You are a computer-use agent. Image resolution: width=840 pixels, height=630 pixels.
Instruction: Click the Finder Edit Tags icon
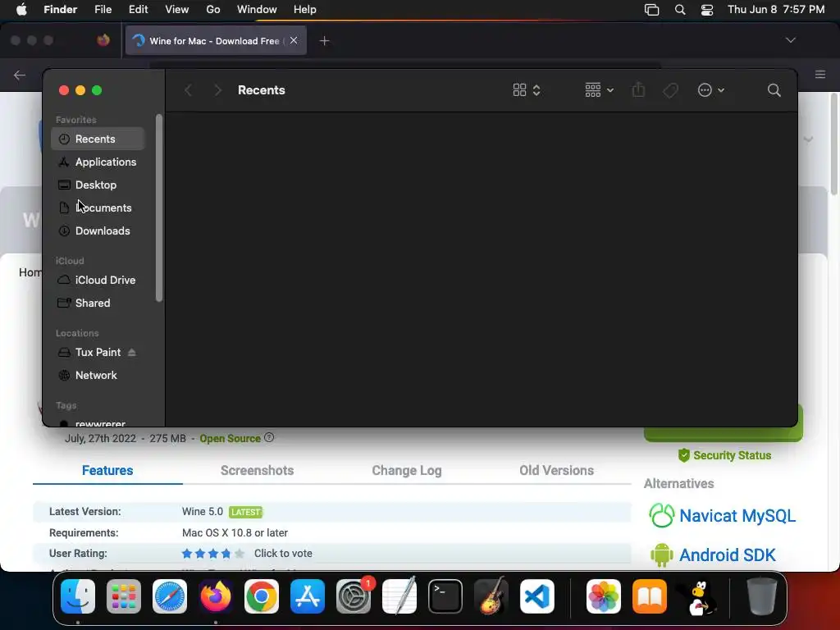670,90
